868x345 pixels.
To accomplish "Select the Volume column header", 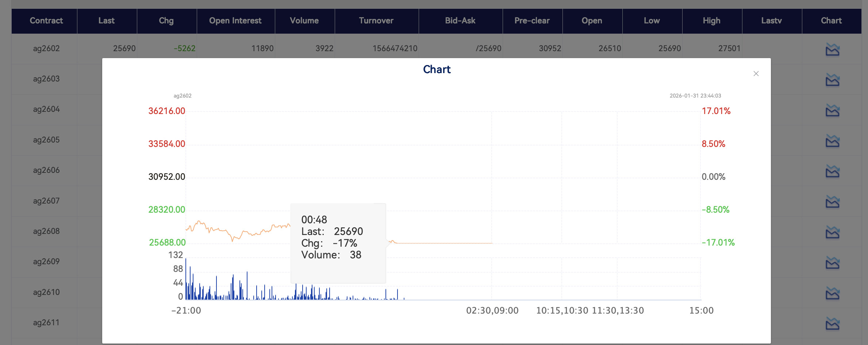I will point(304,21).
